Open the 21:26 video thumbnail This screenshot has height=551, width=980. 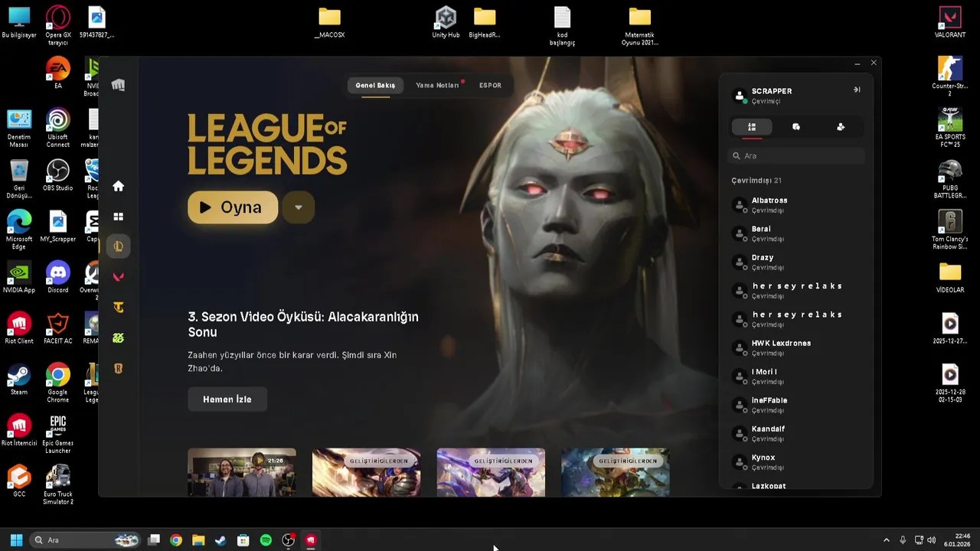click(x=242, y=472)
